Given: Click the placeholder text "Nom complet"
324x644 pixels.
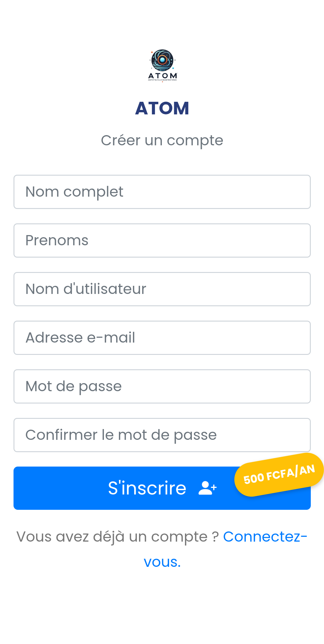Looking at the screenshot, I should point(74,192).
